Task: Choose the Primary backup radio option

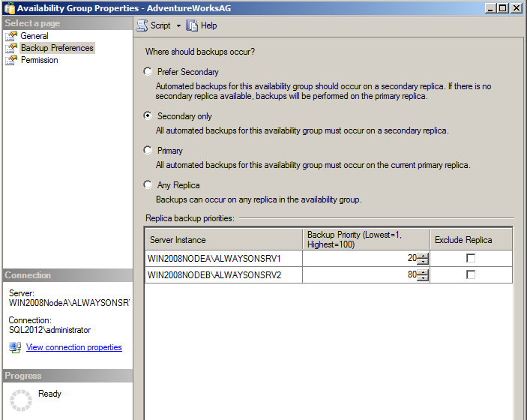Action: [148, 151]
